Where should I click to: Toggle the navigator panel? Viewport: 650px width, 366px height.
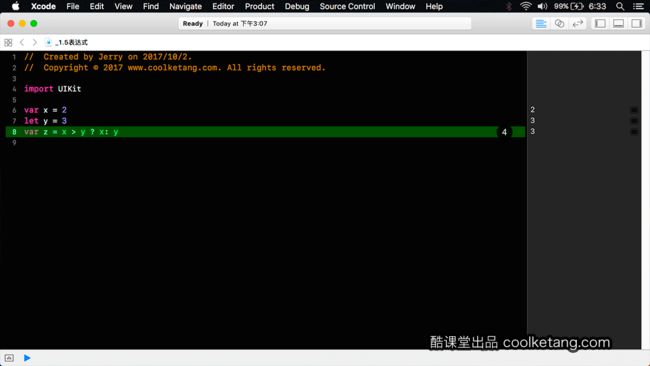600,24
